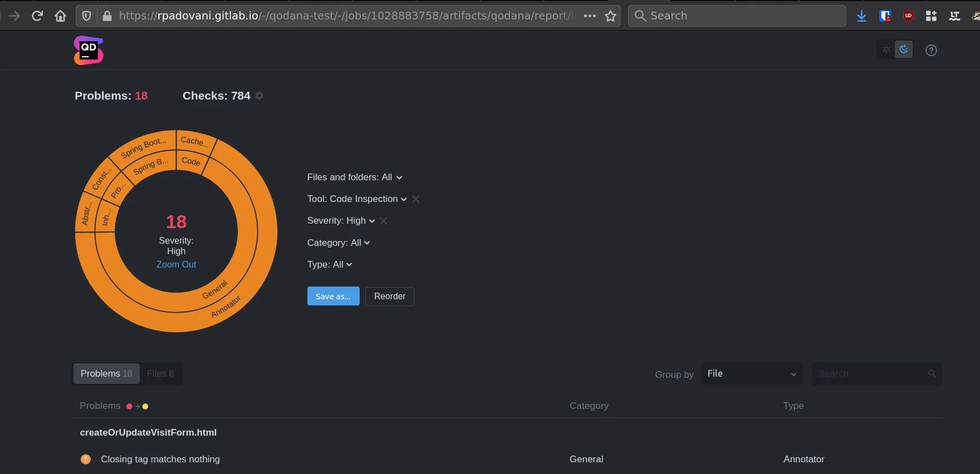The width and height of the screenshot is (980, 474).
Task: Open checks settings gear icon
Action: tap(259, 96)
